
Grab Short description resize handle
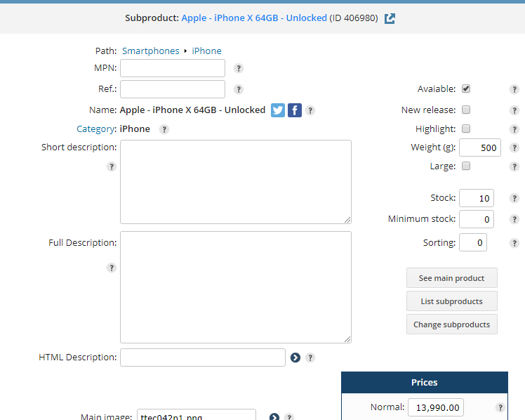(x=347, y=220)
